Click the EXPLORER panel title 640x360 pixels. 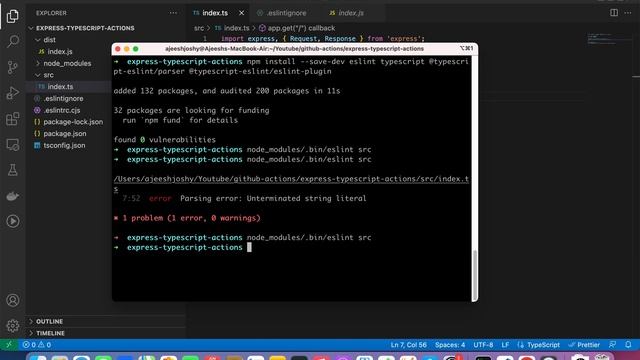coord(51,13)
